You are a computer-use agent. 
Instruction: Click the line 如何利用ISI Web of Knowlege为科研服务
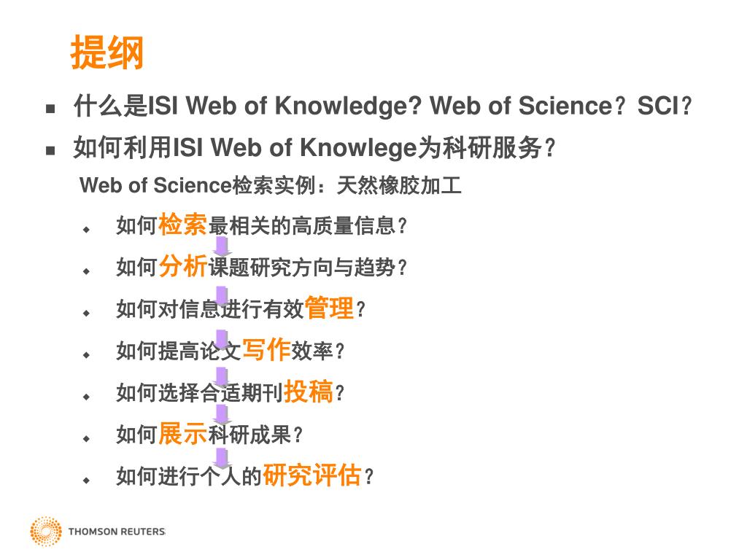pos(314,149)
